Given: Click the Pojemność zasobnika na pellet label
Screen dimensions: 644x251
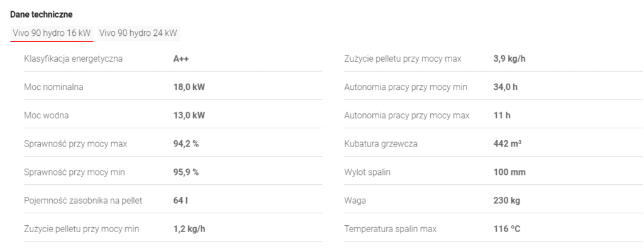Looking at the screenshot, I should coord(83,201).
